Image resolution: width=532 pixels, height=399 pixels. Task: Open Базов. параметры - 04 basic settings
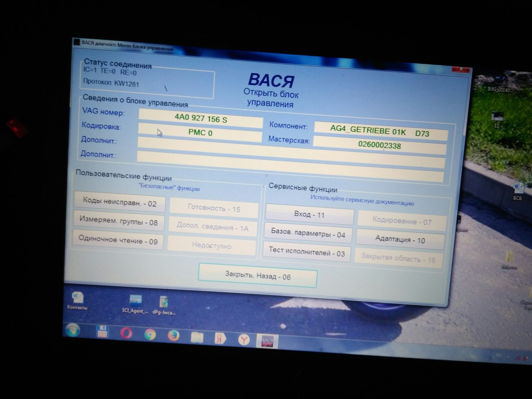[308, 234]
